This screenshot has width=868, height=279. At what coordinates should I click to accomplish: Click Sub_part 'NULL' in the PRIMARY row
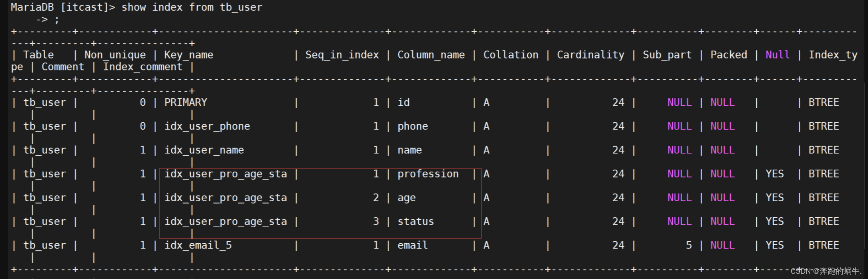tap(679, 103)
